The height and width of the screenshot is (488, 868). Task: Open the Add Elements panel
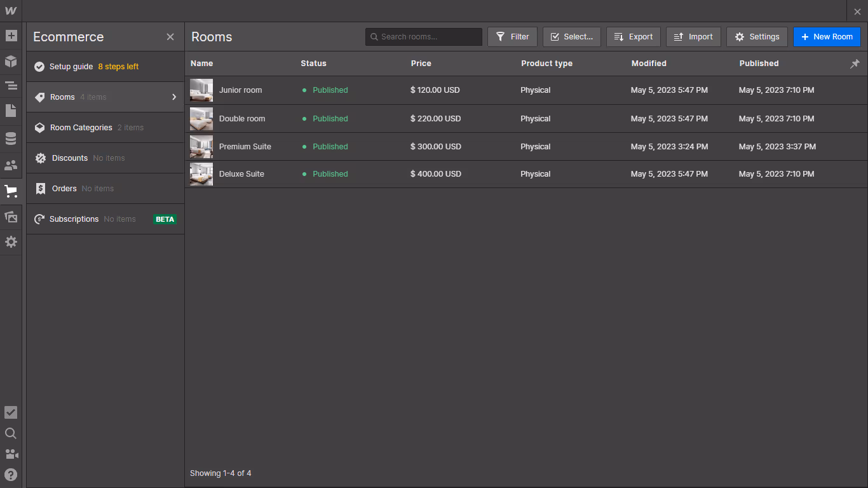[11, 36]
